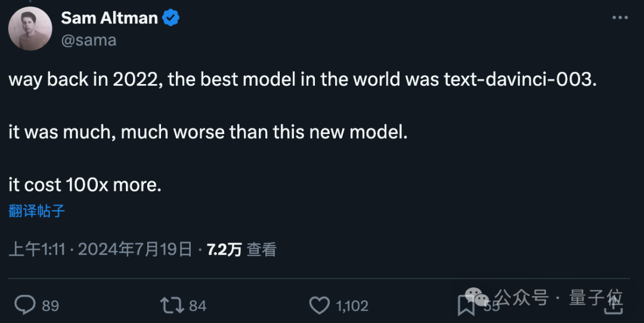Click the share upload icon
Image resolution: width=644 pixels, height=323 pixels.
coord(614,305)
